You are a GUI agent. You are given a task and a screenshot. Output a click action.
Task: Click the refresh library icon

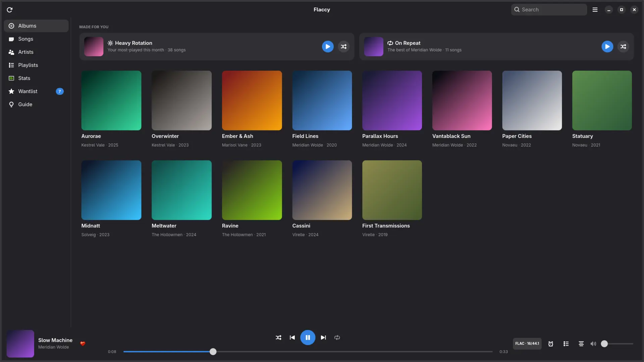click(10, 10)
